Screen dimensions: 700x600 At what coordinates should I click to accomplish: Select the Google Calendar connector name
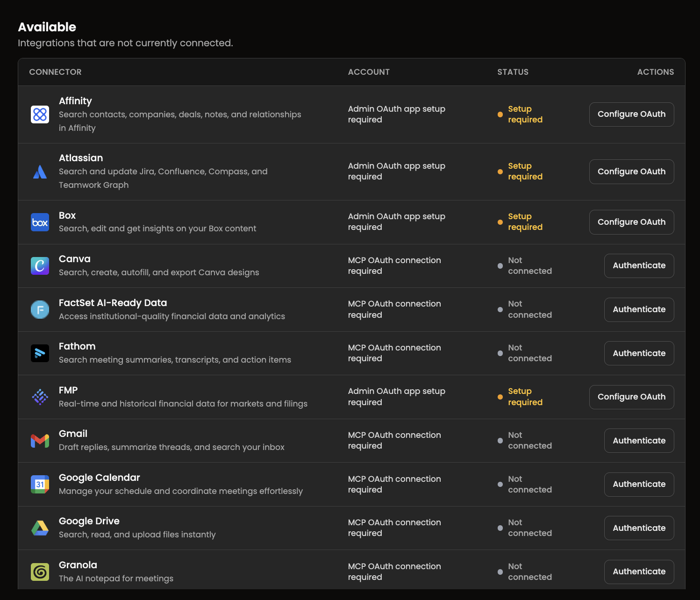[100, 478]
